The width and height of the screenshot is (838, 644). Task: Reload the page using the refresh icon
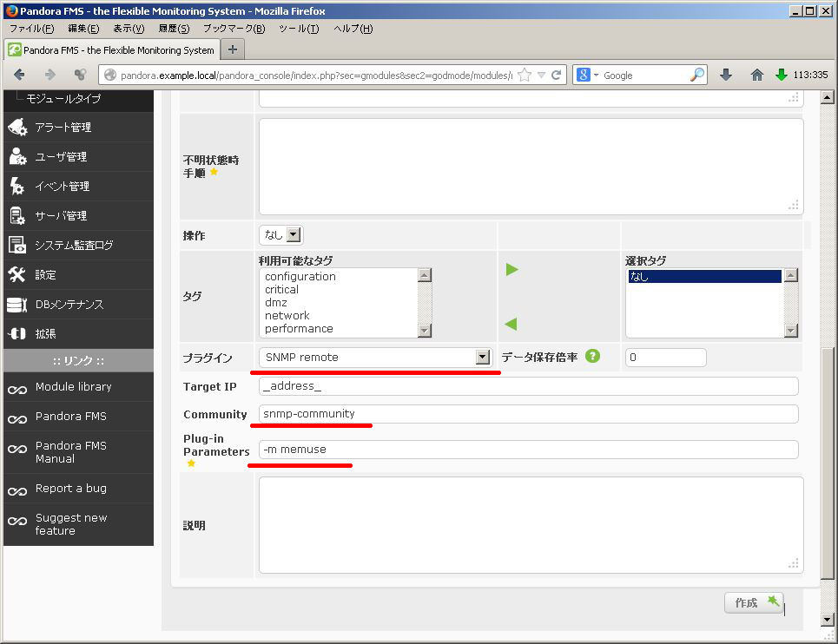pyautogui.click(x=557, y=75)
